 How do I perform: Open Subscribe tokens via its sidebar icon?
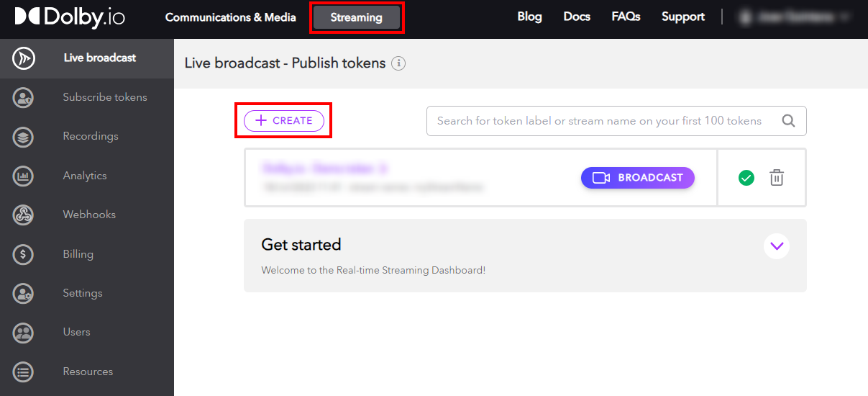[x=24, y=97]
